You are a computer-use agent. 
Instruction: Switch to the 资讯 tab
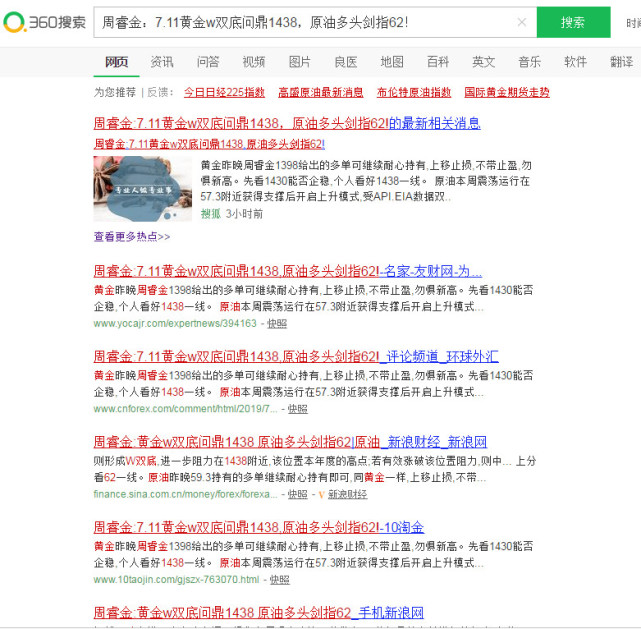162,62
